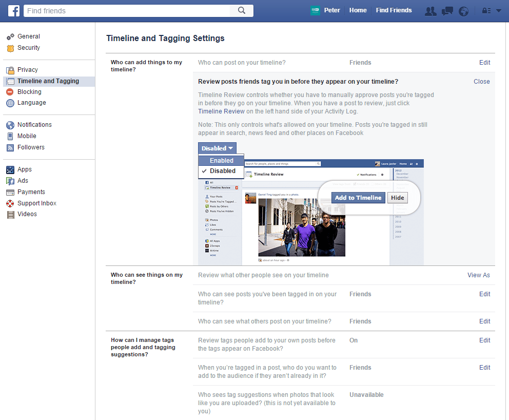This screenshot has height=420, width=509.
Task: Edit who sees what others post on timeline
Action: click(485, 321)
